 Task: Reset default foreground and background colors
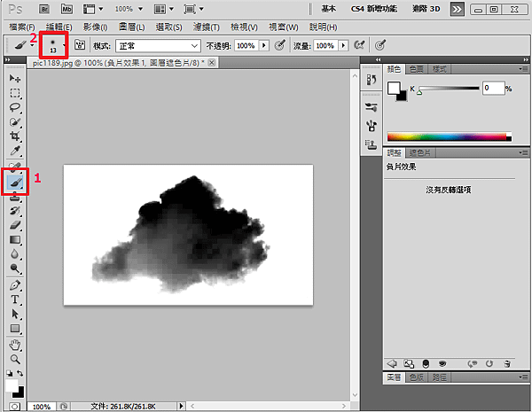pos(9,373)
